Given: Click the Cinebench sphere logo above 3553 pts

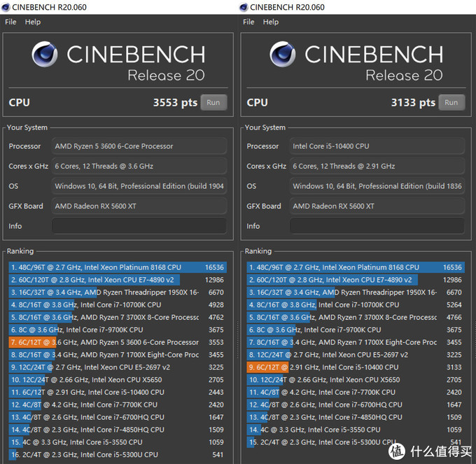Looking at the screenshot, I should point(45,55).
